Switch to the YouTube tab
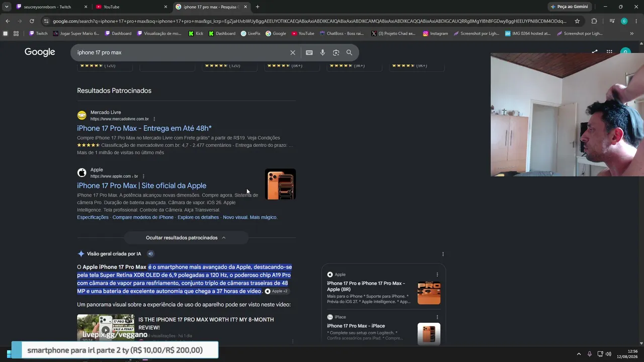 point(131,7)
